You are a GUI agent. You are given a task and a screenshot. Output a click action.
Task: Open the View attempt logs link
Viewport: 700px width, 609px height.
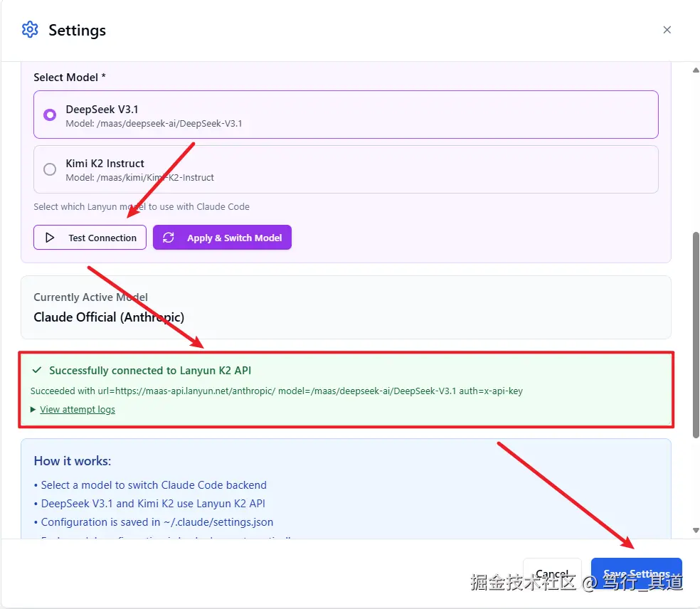pyautogui.click(x=78, y=409)
